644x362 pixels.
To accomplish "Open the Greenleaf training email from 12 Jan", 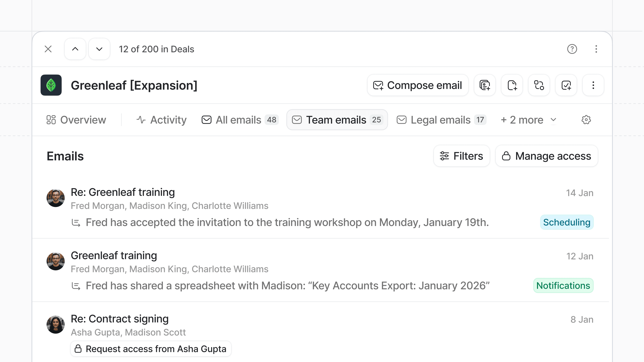I will [114, 256].
